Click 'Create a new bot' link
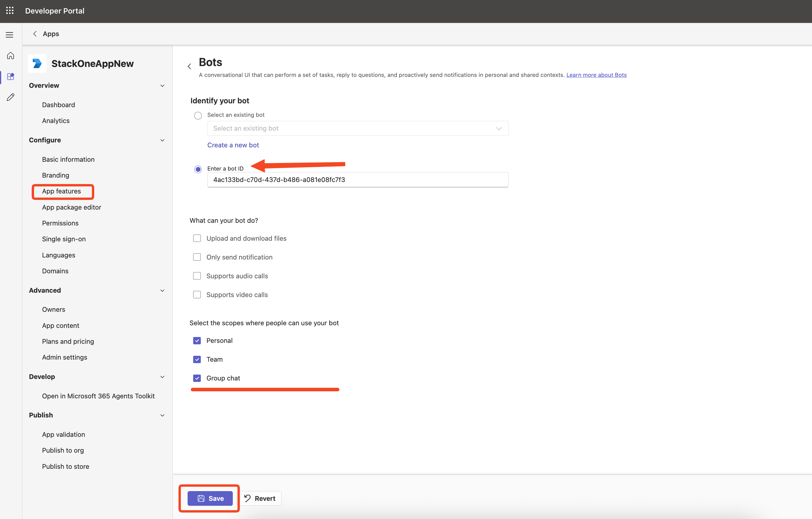812x519 pixels. [233, 145]
